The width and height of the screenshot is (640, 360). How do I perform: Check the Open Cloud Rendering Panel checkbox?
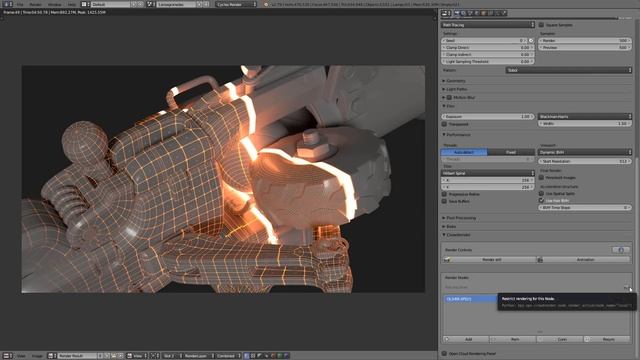(444, 353)
